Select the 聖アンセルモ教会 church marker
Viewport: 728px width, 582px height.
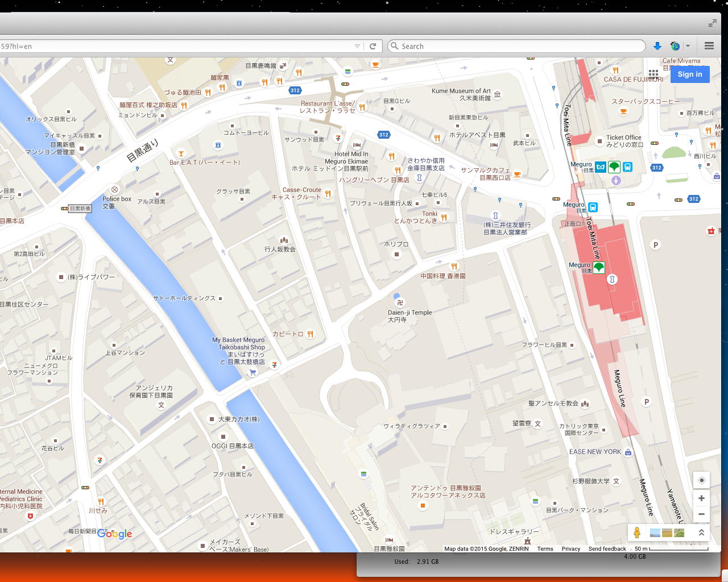coord(585,404)
